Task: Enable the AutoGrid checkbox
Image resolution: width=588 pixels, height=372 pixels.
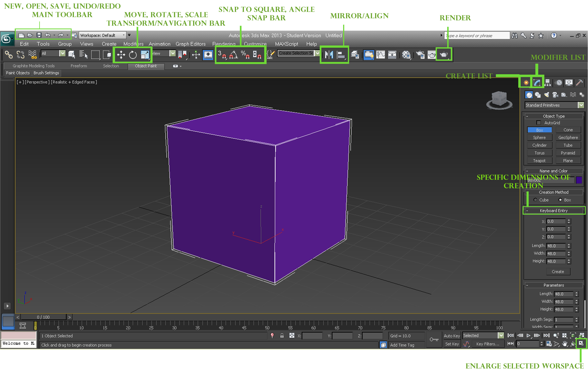Action: (x=539, y=123)
